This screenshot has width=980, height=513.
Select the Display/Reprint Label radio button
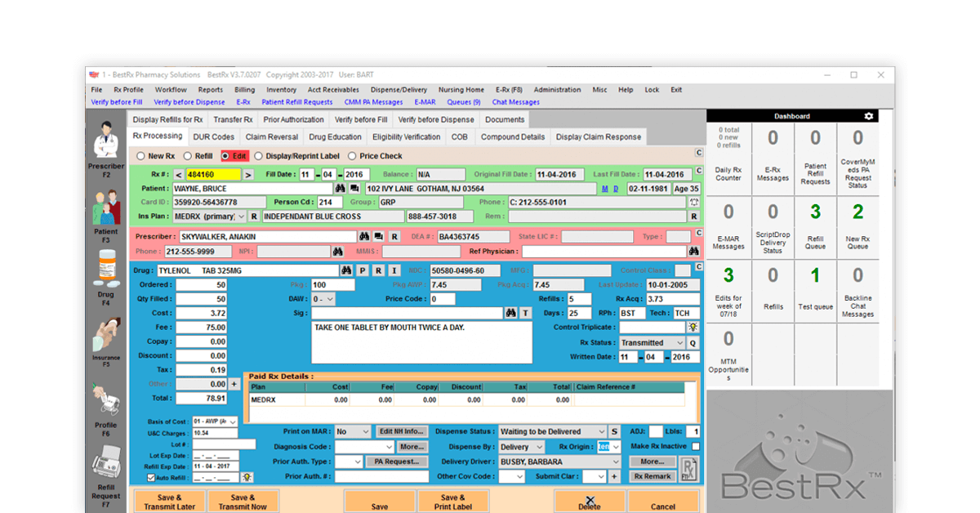[259, 156]
